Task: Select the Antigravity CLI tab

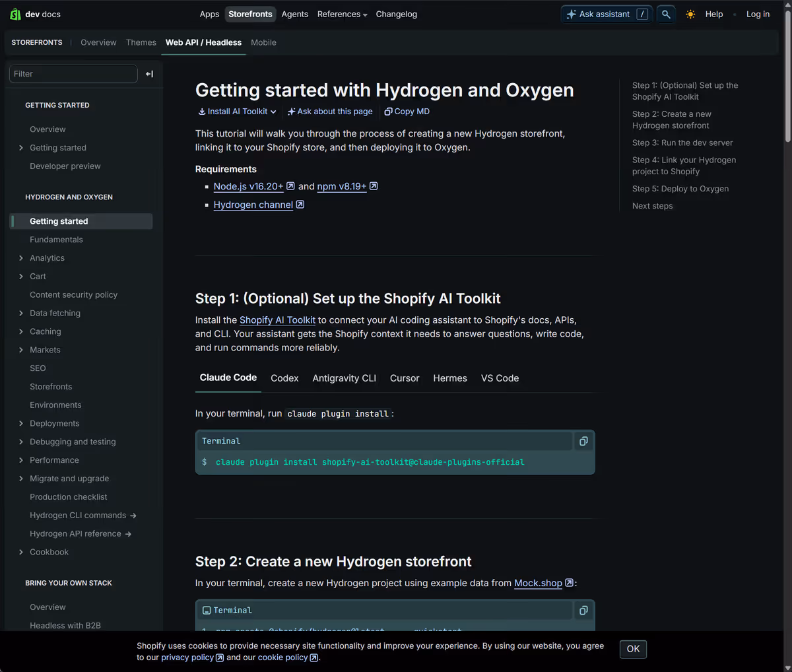Action: click(x=344, y=378)
